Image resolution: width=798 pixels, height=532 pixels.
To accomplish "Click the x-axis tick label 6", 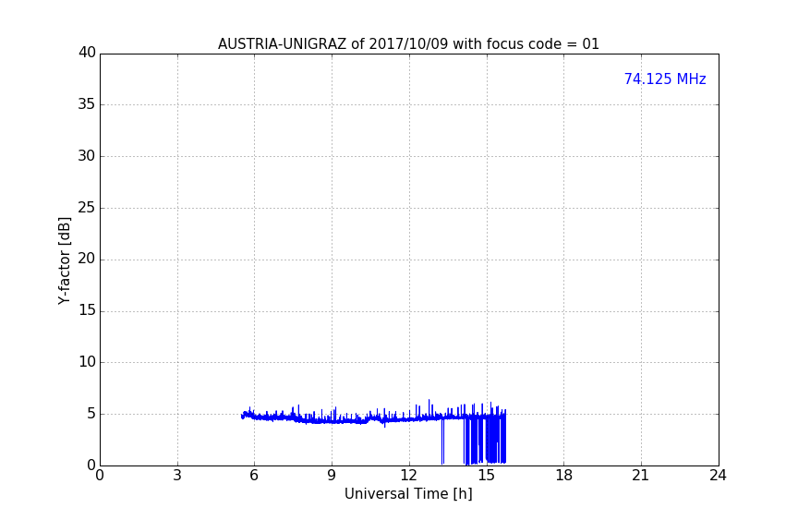I will tap(254, 476).
